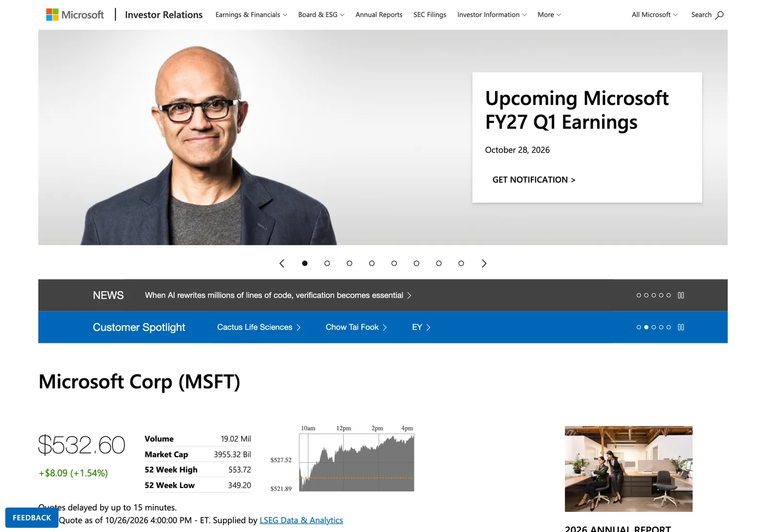Open LSEG Data & Analytics link
The height and width of the screenshot is (532, 766).
click(301, 521)
